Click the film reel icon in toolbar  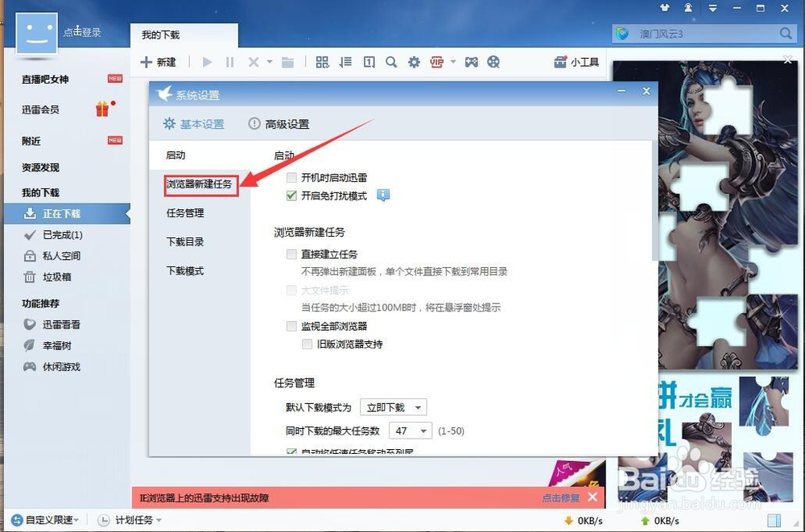(493, 62)
